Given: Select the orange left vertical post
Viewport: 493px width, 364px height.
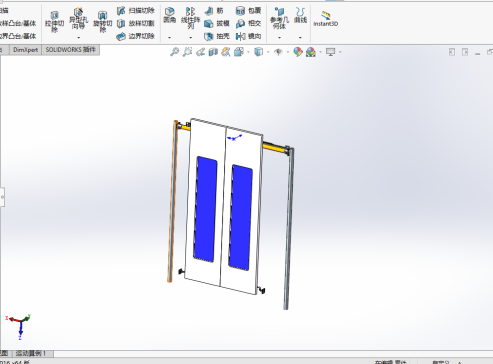Looking at the screenshot, I should pyautogui.click(x=172, y=201).
